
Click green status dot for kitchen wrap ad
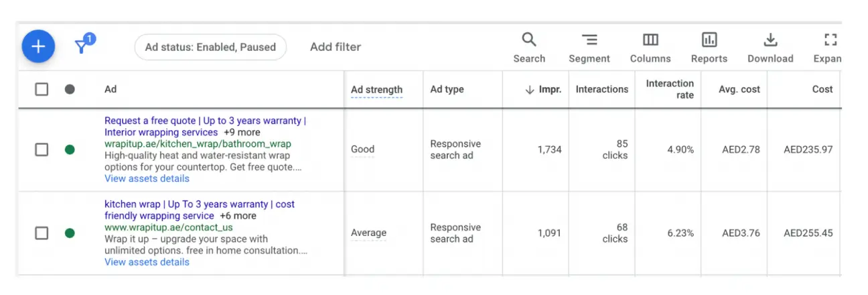point(70,233)
